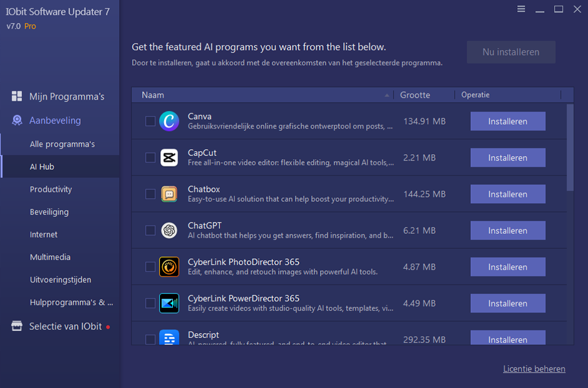Click the CyberLink PowerDirector 365 icon
Viewport: 588px width, 388px height.
click(169, 303)
